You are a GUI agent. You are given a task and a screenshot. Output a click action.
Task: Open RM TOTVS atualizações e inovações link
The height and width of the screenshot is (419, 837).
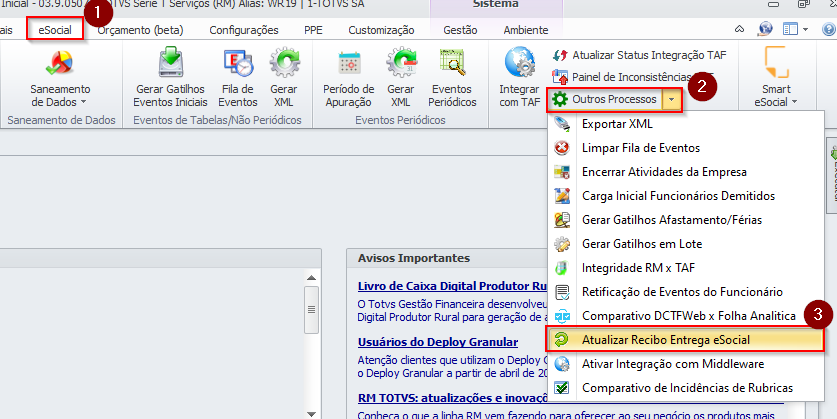click(453, 398)
